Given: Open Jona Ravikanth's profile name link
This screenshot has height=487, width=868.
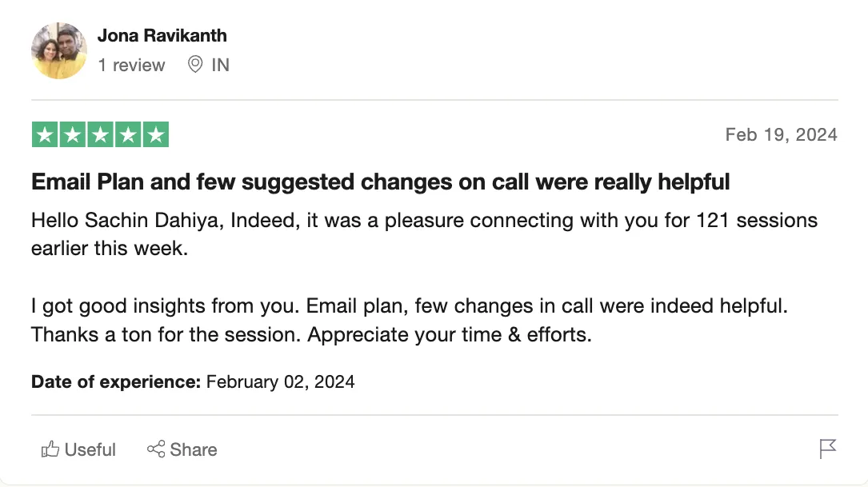Looking at the screenshot, I should click(x=162, y=36).
